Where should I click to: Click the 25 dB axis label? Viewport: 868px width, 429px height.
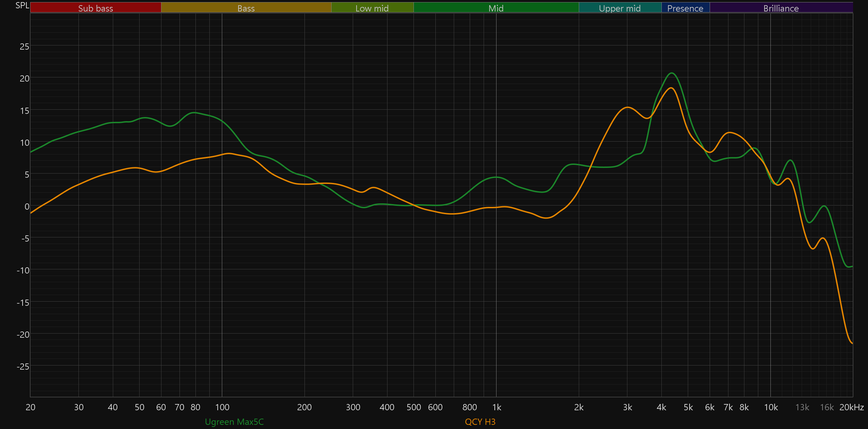pyautogui.click(x=24, y=47)
